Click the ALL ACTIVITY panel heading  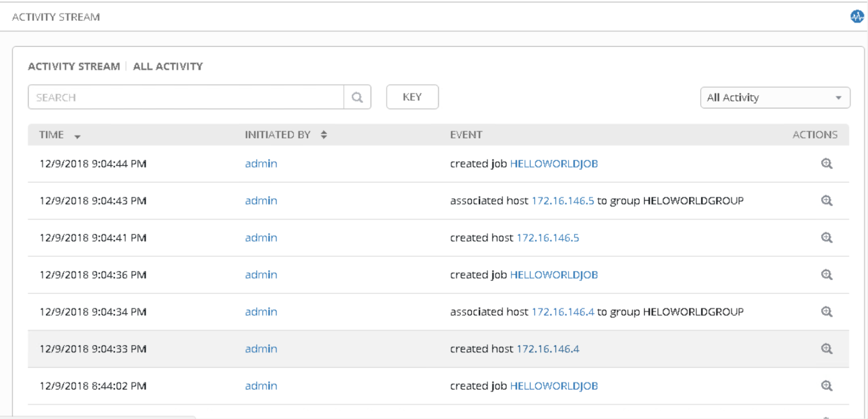click(168, 66)
